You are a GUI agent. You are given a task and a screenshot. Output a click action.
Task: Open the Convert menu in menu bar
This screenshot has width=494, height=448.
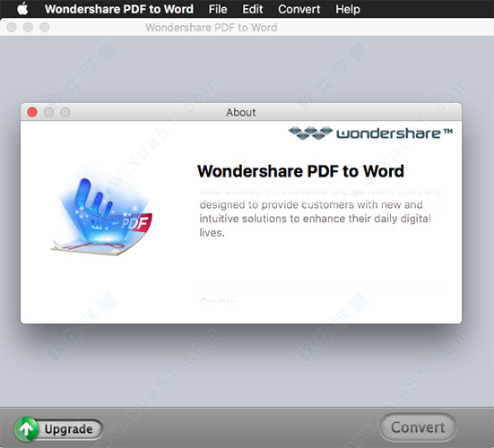click(299, 9)
